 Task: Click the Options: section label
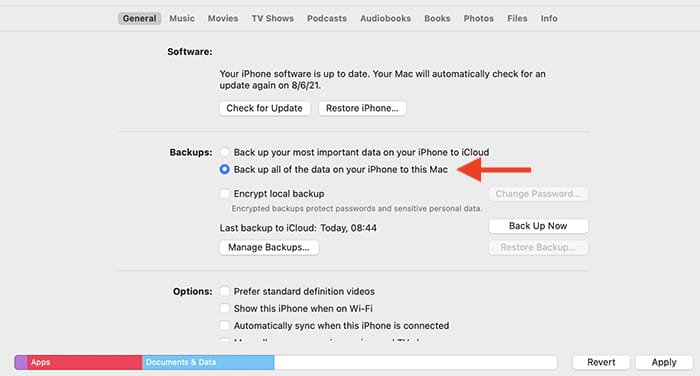[193, 291]
